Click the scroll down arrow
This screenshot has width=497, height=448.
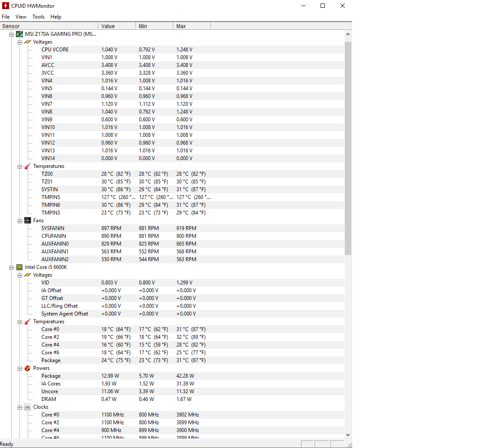348,435
